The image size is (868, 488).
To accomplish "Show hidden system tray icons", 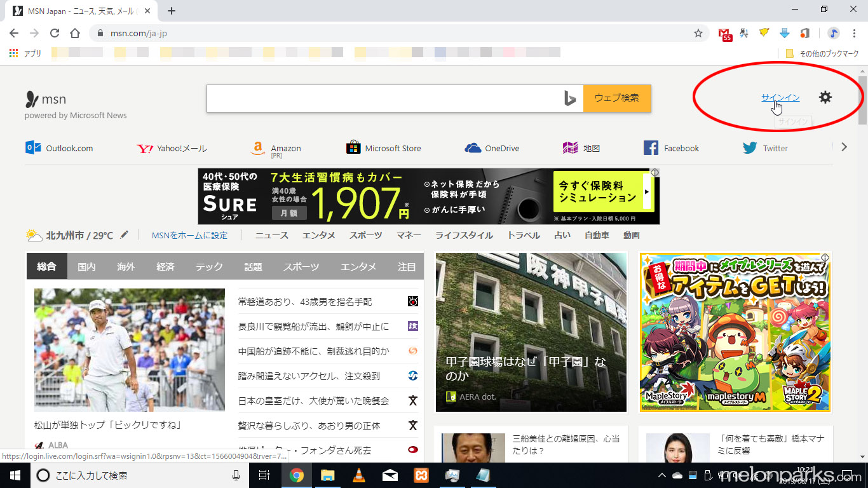I will (x=662, y=475).
